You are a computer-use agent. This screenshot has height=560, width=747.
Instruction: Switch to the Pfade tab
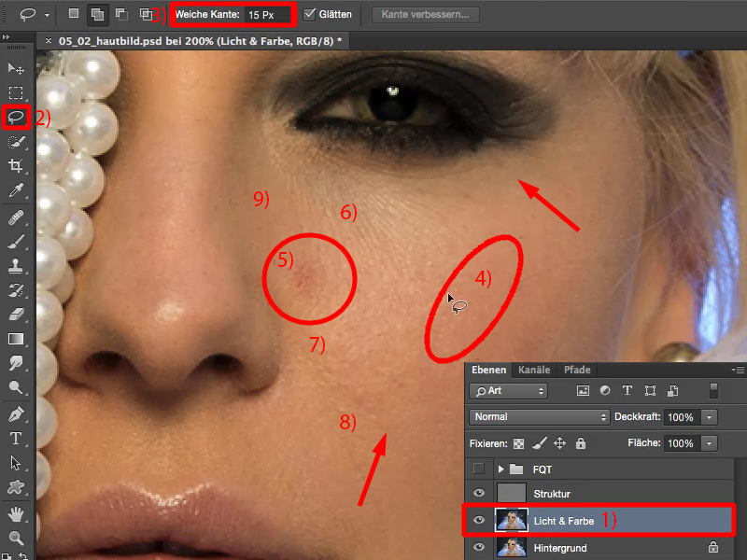577,370
